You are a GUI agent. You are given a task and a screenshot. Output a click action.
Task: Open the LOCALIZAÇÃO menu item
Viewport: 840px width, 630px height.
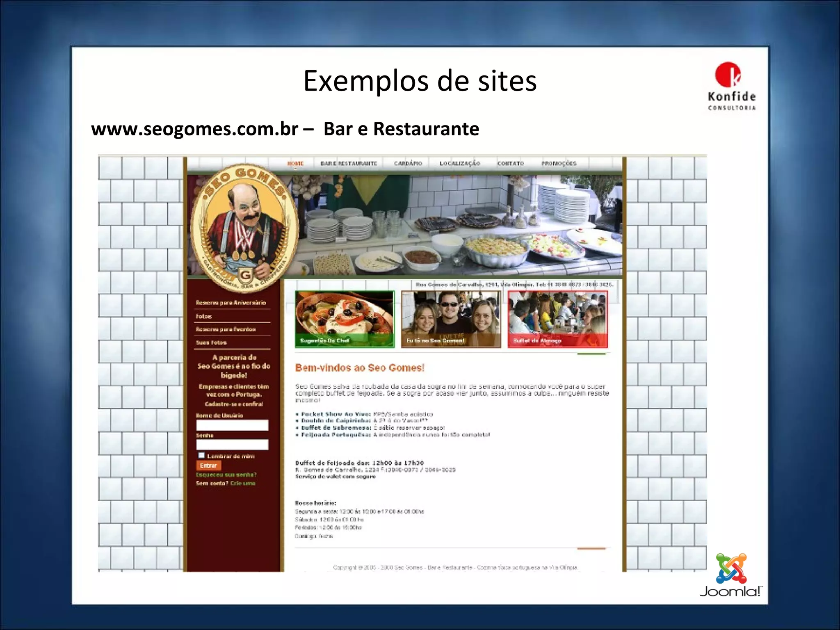(460, 164)
